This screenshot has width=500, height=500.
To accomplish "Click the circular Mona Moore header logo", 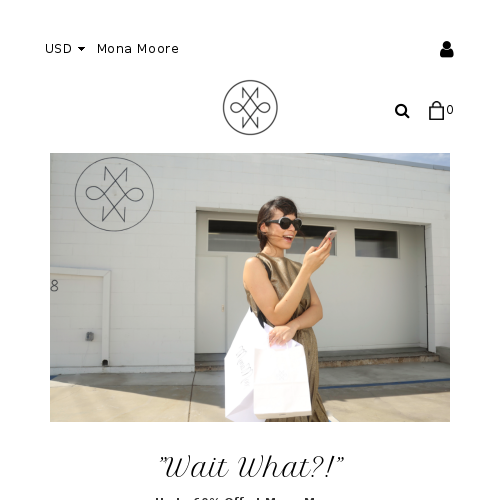I will pyautogui.click(x=250, y=107).
